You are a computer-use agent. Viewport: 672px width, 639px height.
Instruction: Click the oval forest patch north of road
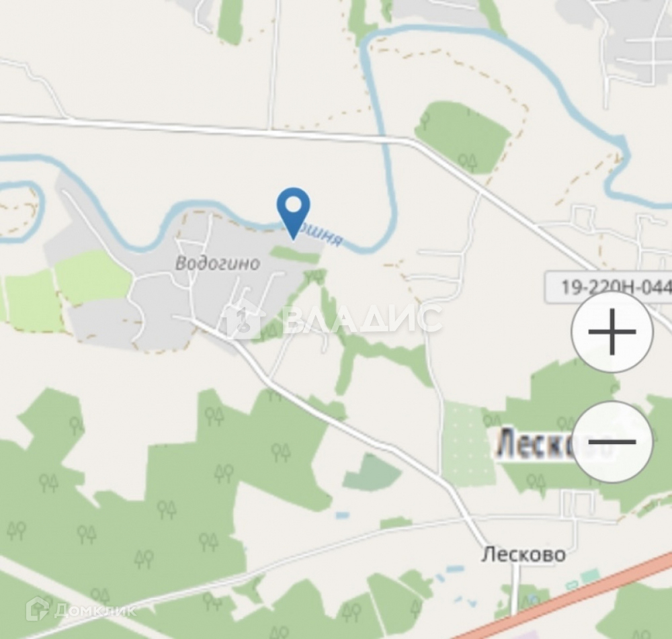coord(464,138)
